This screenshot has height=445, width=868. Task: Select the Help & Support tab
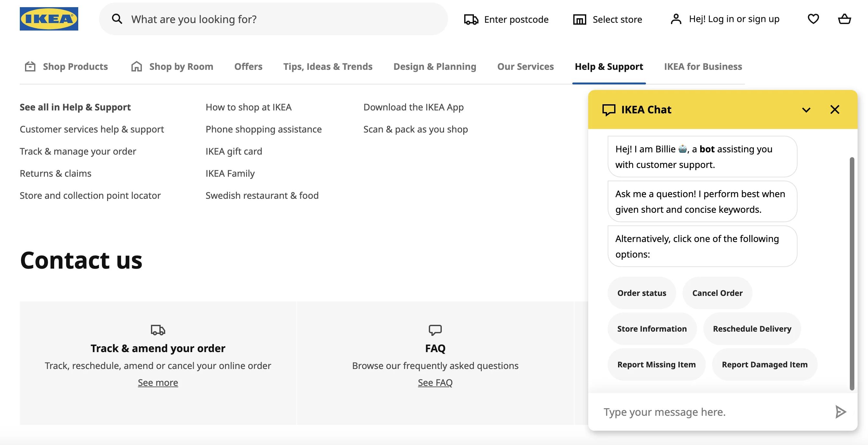click(609, 66)
